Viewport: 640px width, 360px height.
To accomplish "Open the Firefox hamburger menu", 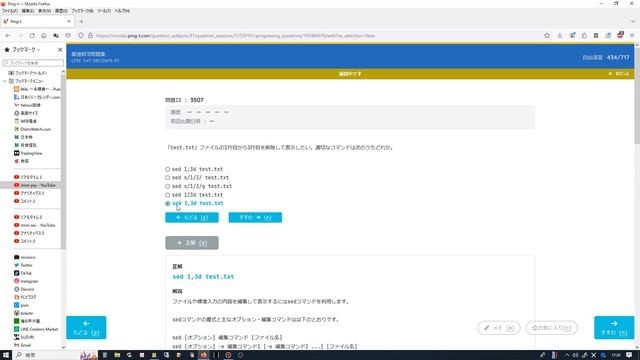I will pyautogui.click(x=632, y=36).
